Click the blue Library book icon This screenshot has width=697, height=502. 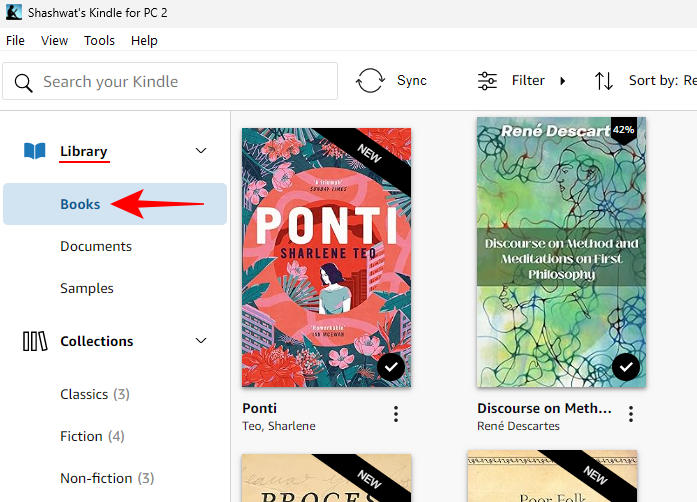[35, 151]
